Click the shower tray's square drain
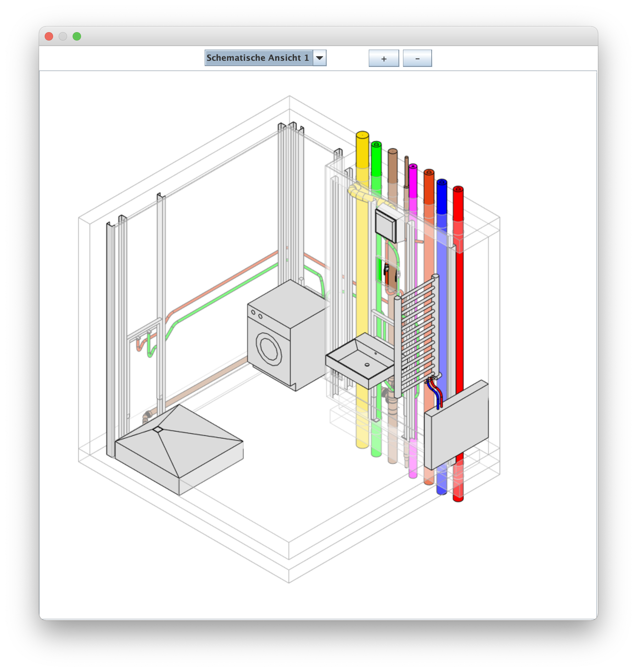 (x=158, y=429)
